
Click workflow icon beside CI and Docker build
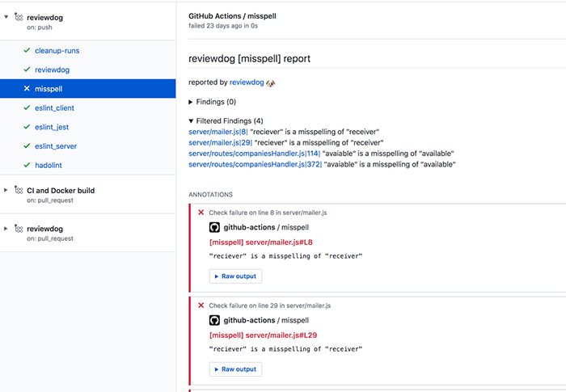tap(19, 190)
